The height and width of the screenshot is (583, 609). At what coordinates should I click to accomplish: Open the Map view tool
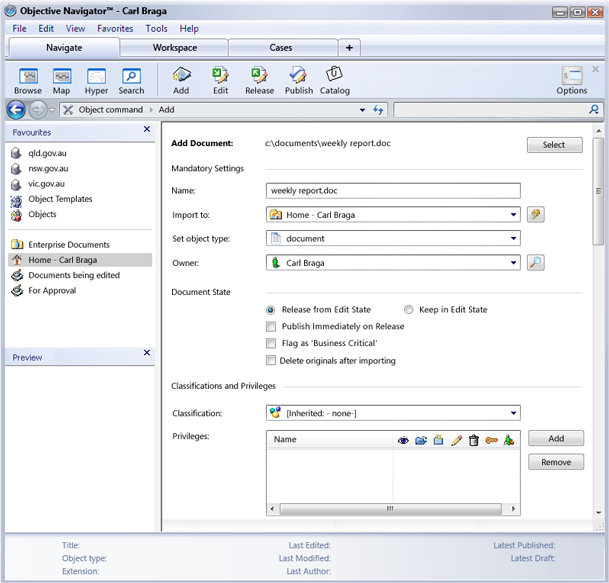[x=61, y=81]
